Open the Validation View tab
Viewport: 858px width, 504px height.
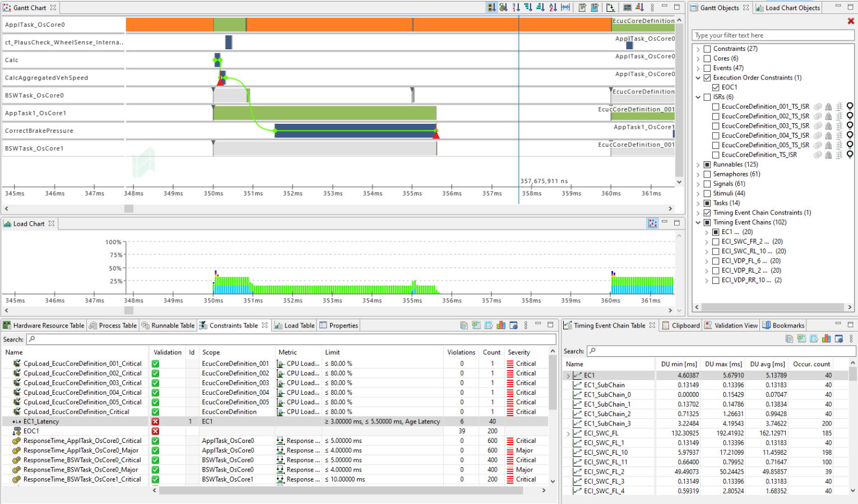coord(731,325)
